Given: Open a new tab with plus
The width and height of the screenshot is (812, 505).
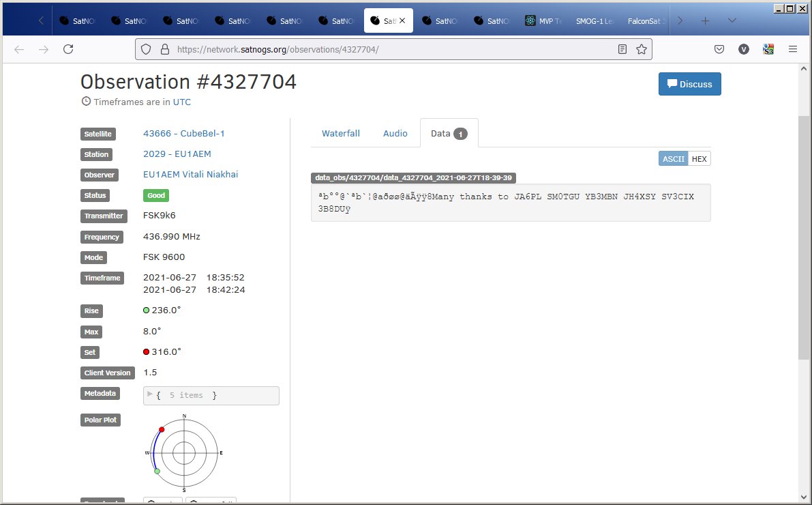Looking at the screenshot, I should click(706, 20).
